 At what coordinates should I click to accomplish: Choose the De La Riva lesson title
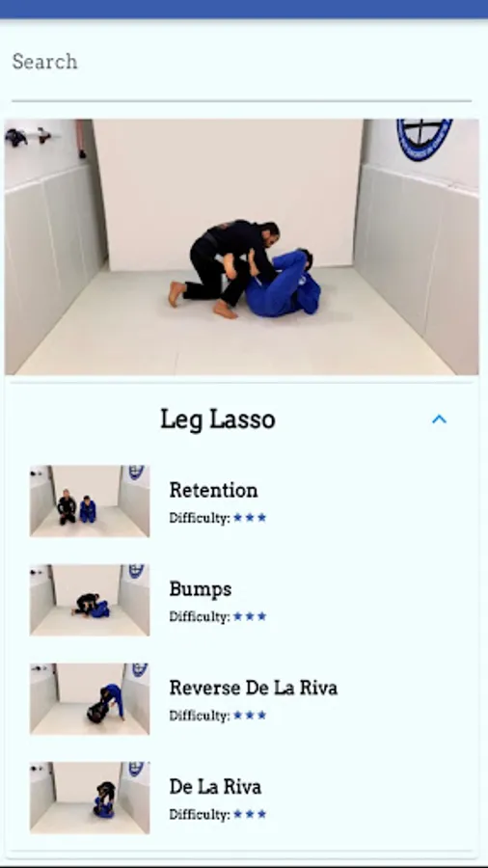pyautogui.click(x=215, y=787)
